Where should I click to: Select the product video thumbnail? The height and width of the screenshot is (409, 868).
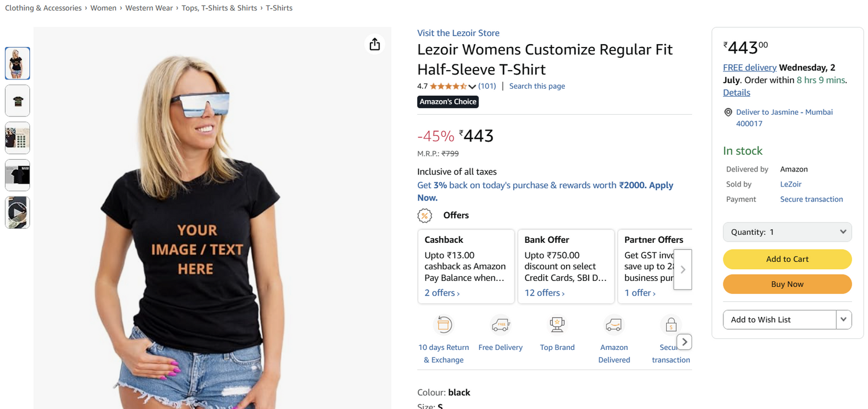click(17, 213)
